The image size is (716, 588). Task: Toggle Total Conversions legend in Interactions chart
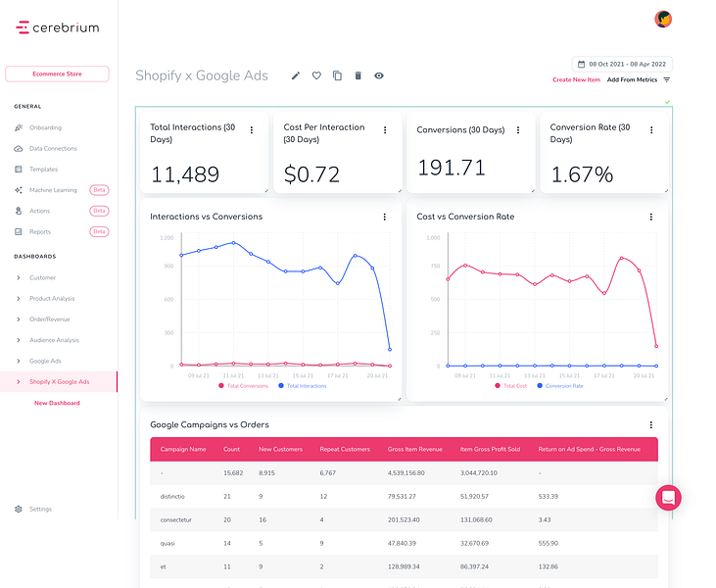pos(243,386)
